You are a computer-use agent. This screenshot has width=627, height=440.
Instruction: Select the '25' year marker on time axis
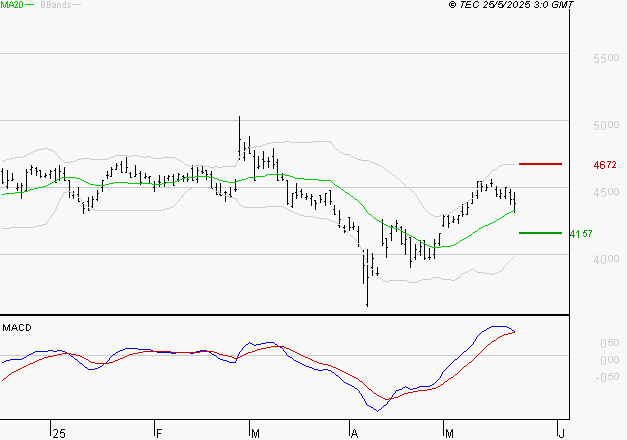coord(59,433)
